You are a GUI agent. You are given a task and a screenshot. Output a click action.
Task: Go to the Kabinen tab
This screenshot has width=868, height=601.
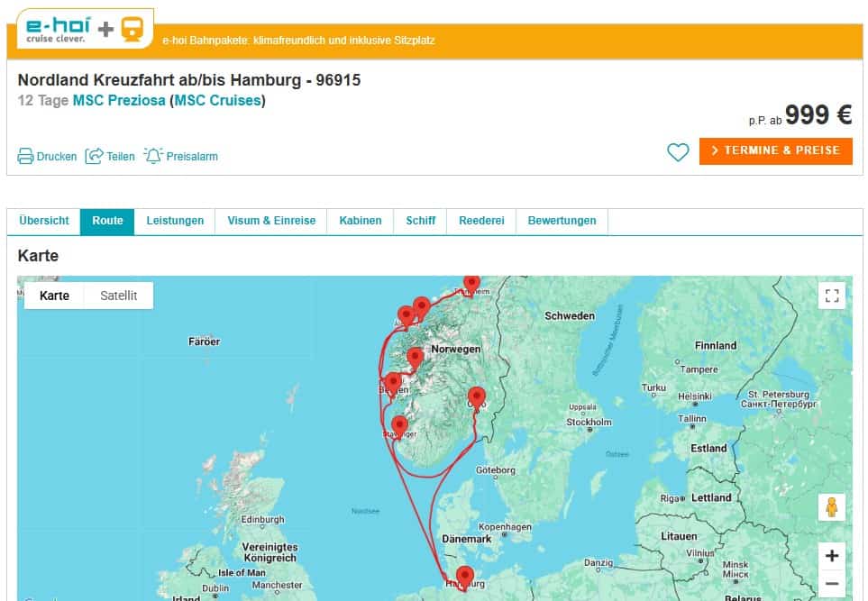point(361,221)
